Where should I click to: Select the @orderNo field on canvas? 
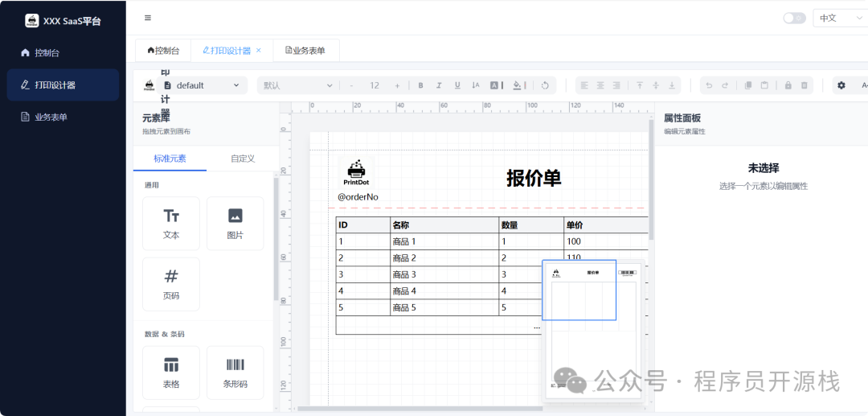pyautogui.click(x=358, y=196)
